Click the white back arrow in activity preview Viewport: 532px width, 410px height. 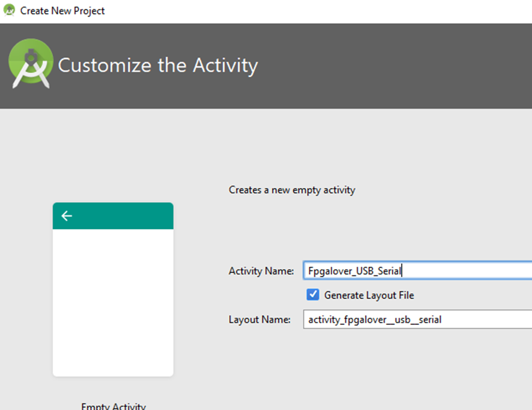click(67, 216)
